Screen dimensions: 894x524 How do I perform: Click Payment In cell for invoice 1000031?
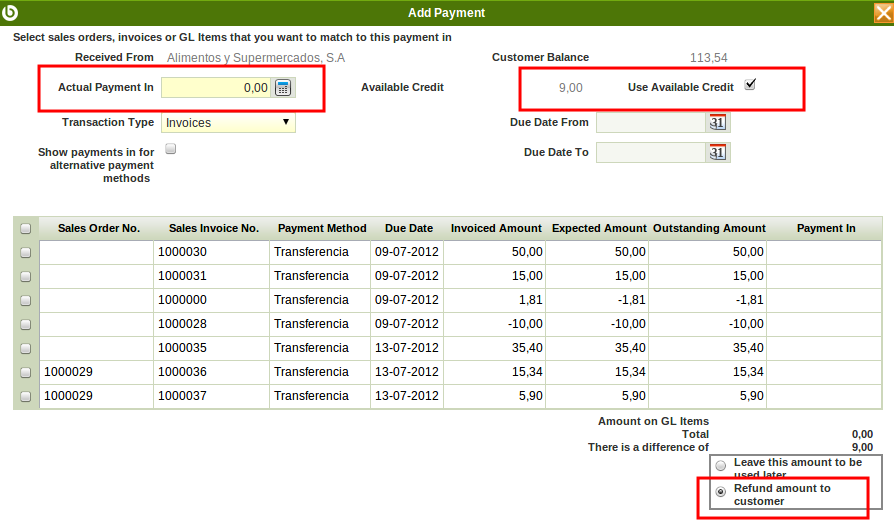pyautogui.click(x=825, y=276)
